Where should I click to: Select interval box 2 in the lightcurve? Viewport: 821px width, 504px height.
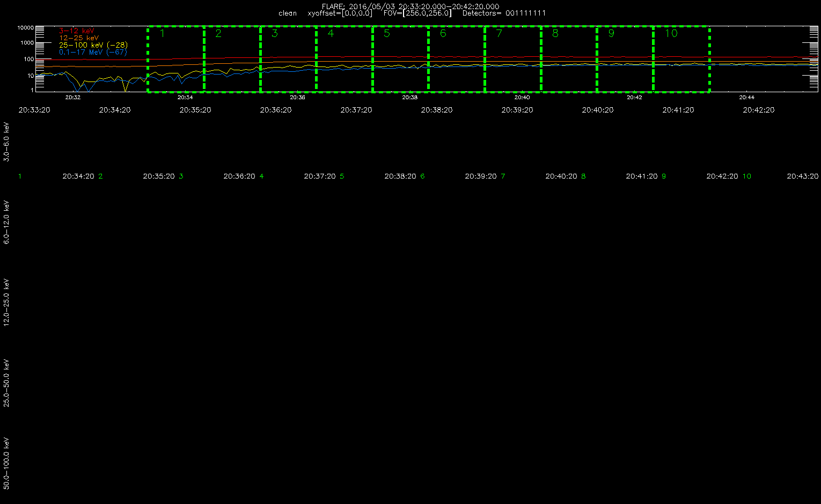[x=232, y=59]
